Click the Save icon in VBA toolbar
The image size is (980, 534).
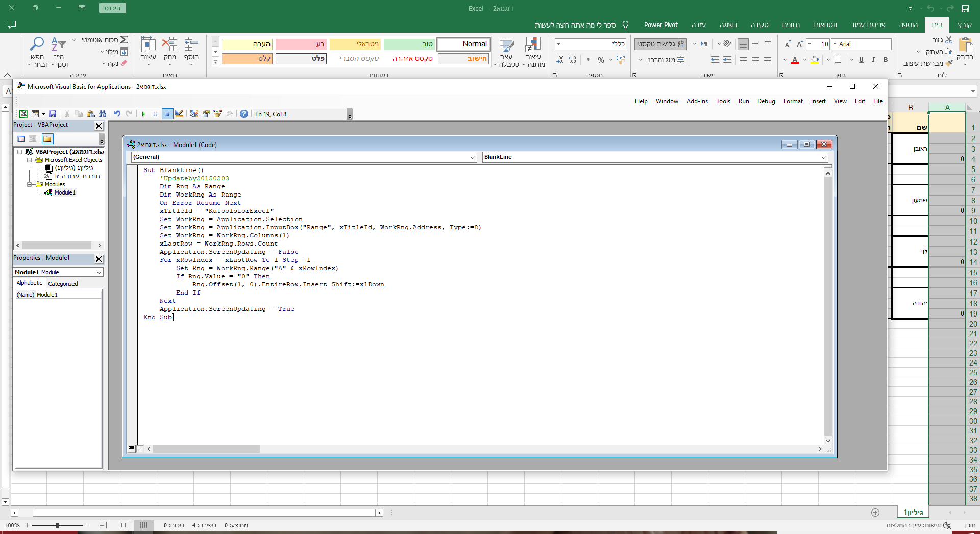53,114
